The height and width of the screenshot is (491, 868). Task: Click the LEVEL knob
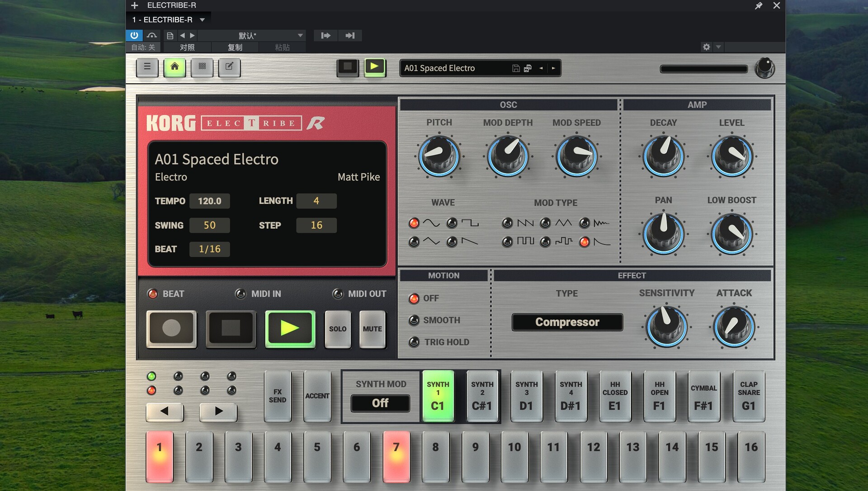tap(732, 156)
